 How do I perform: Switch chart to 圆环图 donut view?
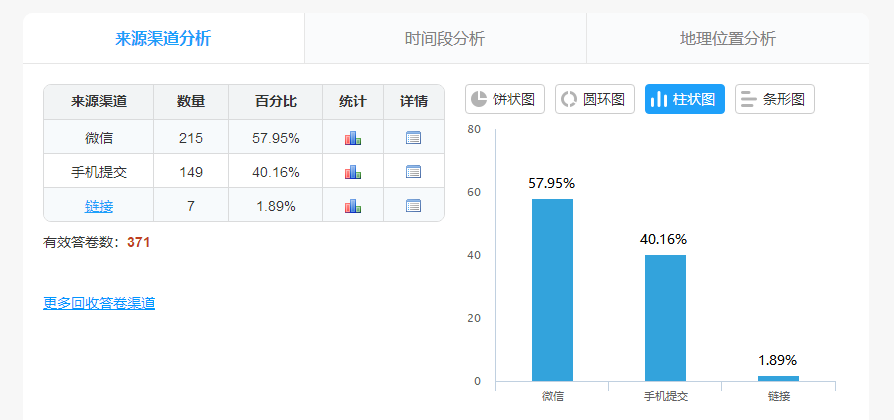595,99
